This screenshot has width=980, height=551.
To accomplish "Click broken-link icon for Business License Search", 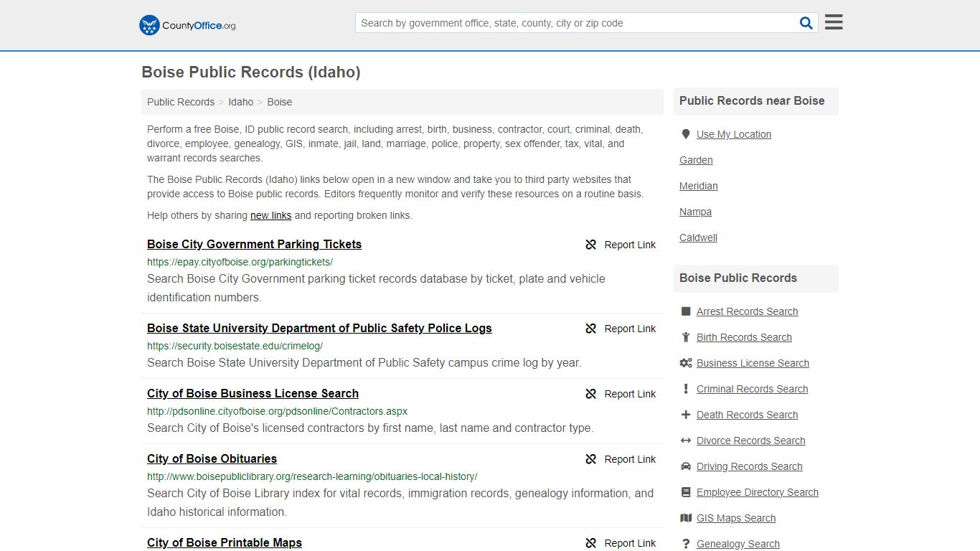I will (x=591, y=394).
